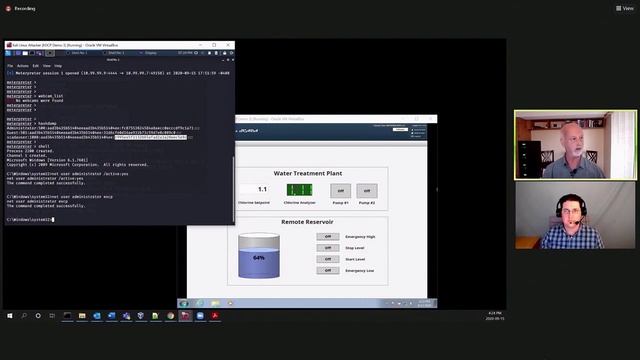Click the Windows taskbar clock

point(495,316)
